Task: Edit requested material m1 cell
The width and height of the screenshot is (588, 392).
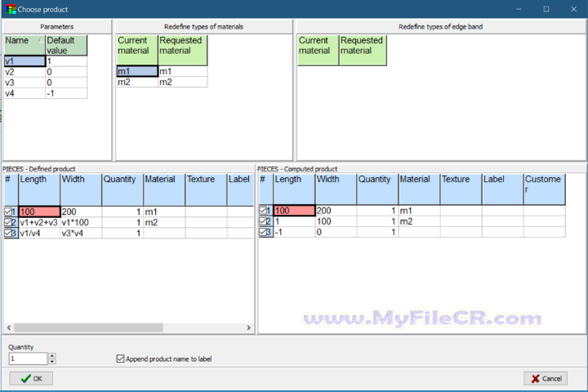Action: pyautogui.click(x=183, y=71)
